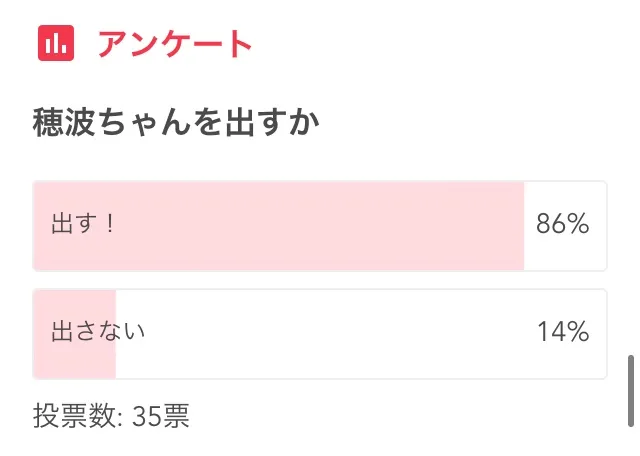The image size is (640, 456).
Task: Click the 14% result label
Action: pos(562,333)
